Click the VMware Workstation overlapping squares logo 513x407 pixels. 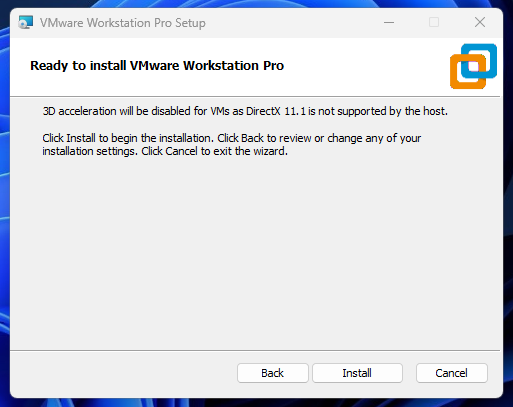pyautogui.click(x=473, y=66)
